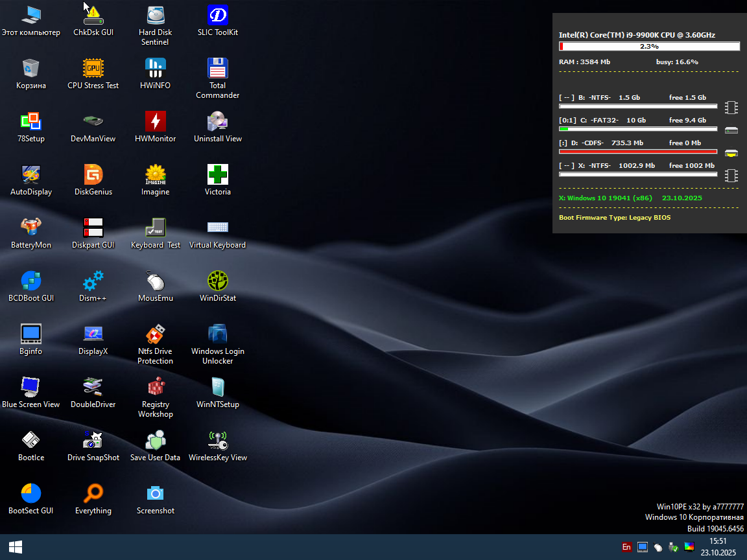Click the Recycle Bin (Корзина) icon
Viewport: 747px width, 560px height.
(x=31, y=68)
